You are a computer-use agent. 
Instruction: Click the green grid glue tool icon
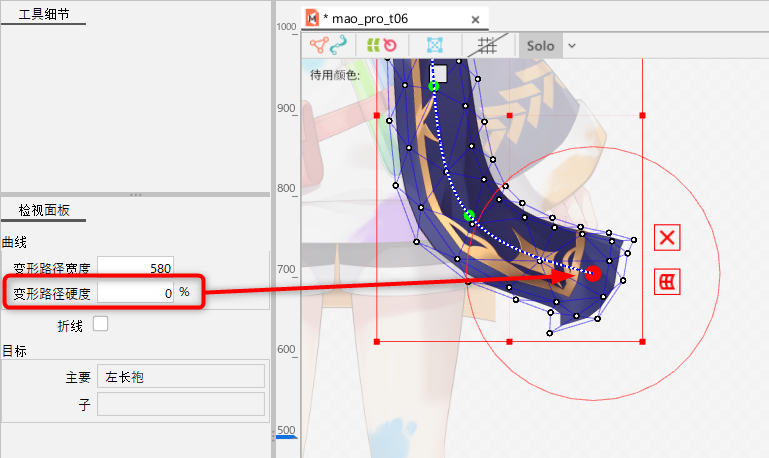pyautogui.click(x=373, y=45)
